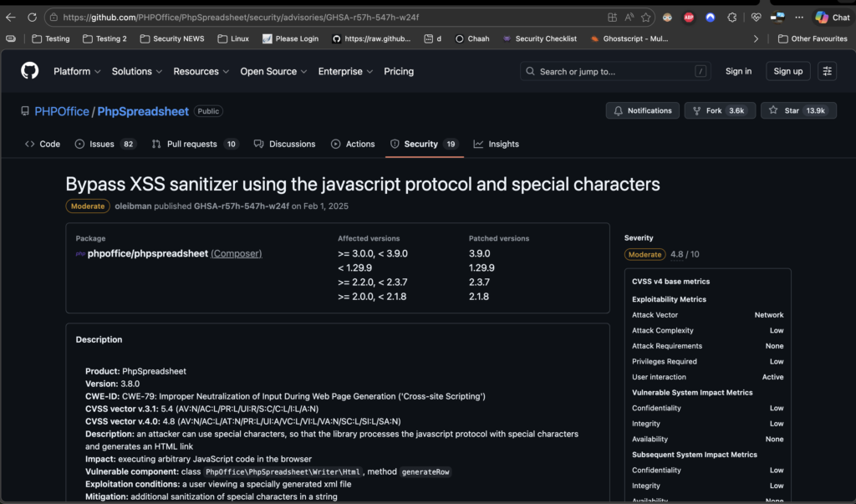
Task: Expand the Solutions dropdown menu
Action: click(137, 71)
